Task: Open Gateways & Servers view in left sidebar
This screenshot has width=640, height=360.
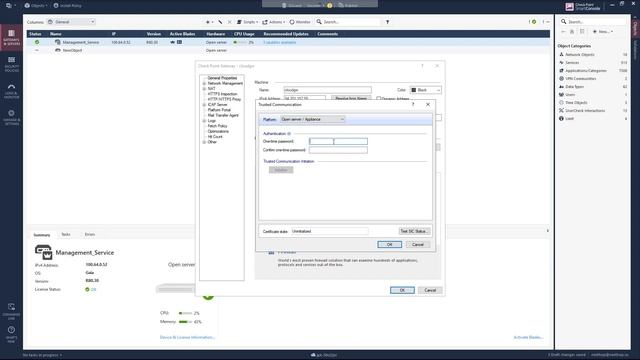Action: coord(11,37)
